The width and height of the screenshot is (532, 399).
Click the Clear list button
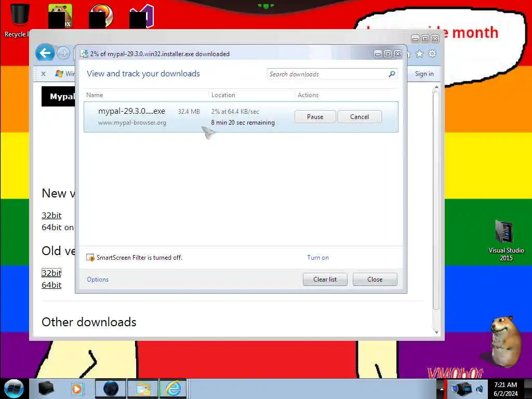click(x=325, y=279)
